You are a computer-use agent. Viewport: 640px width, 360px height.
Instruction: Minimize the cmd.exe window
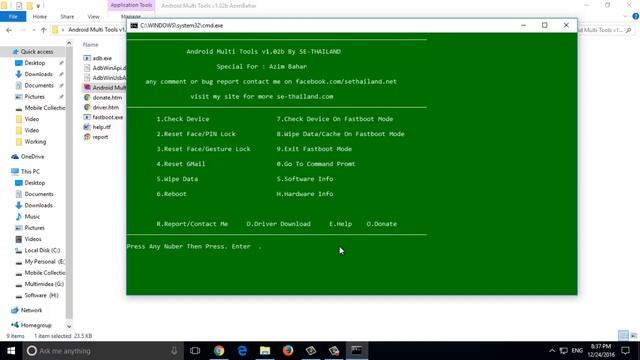[523, 25]
